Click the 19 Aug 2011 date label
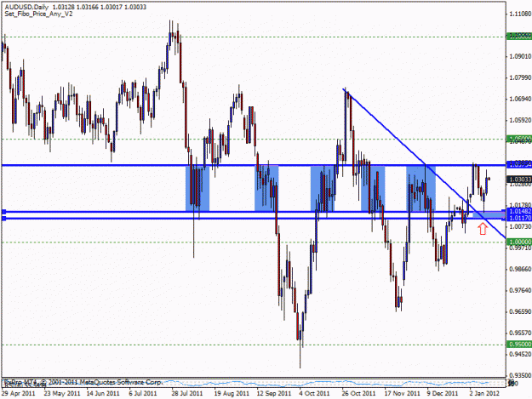The height and width of the screenshot is (399, 532). click(x=232, y=393)
